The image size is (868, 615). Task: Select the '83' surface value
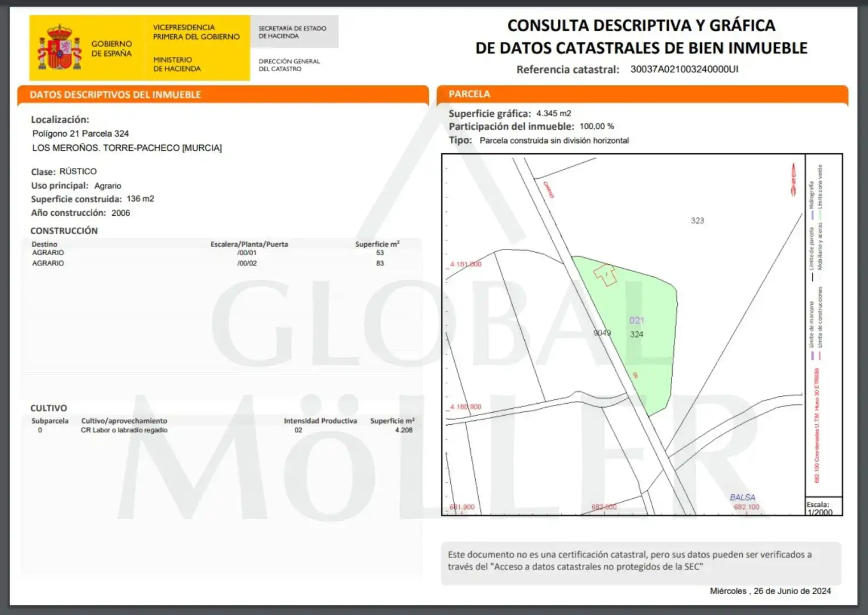coord(380,264)
